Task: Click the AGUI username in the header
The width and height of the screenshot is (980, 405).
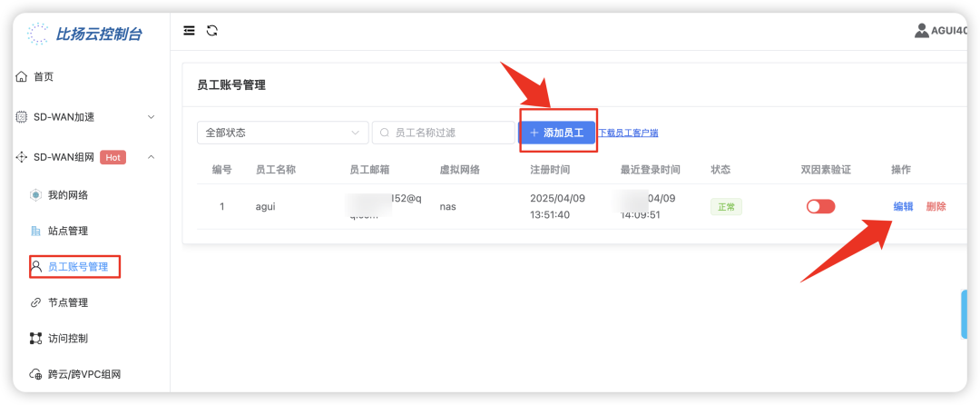Action: 949,31
